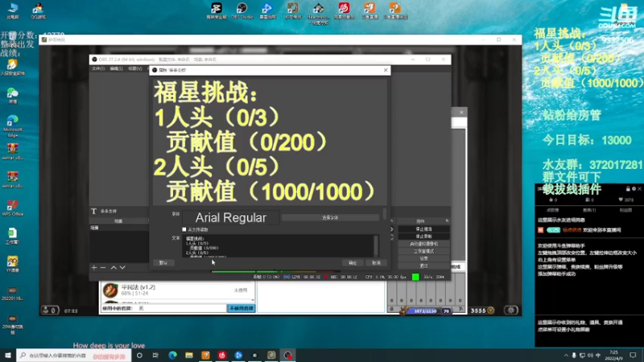The width and height of the screenshot is (644, 362).
Task: Click 工作室模式 (Studio Mode) in OBS
Action: coord(424,251)
